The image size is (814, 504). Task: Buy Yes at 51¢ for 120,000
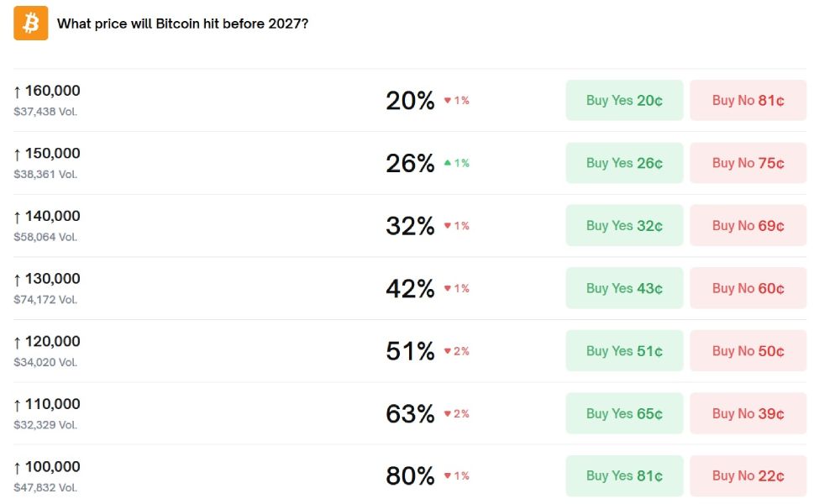click(624, 351)
